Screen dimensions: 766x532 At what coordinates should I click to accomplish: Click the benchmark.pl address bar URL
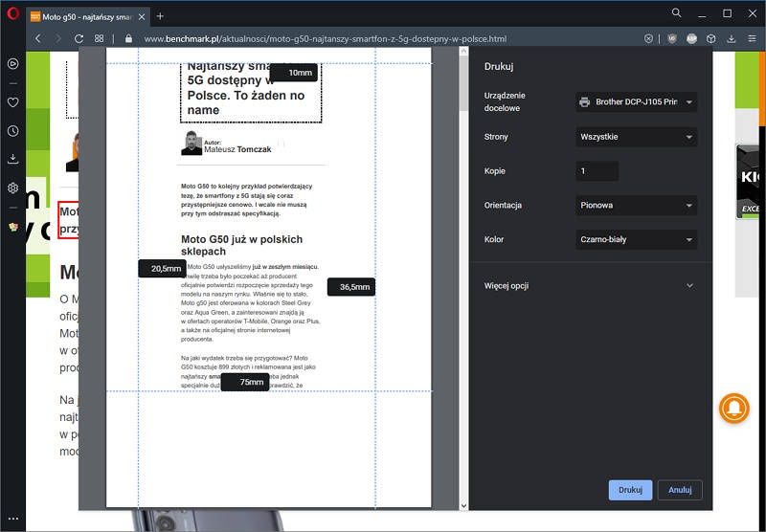[x=326, y=38]
